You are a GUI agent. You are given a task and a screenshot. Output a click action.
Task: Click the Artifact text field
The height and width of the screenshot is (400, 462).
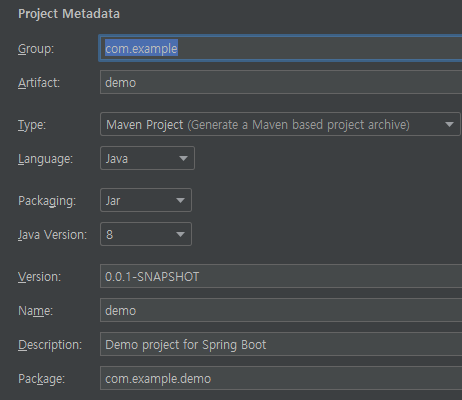point(281,82)
